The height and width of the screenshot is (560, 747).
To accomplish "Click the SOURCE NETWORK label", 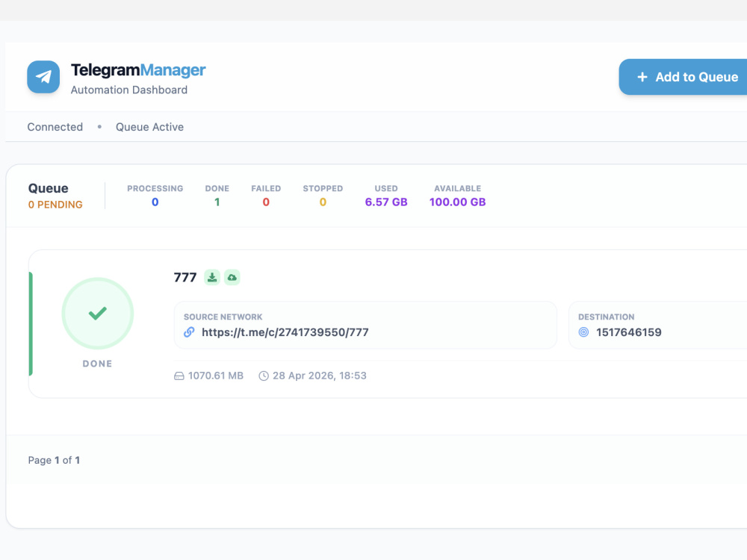I will (x=223, y=317).
